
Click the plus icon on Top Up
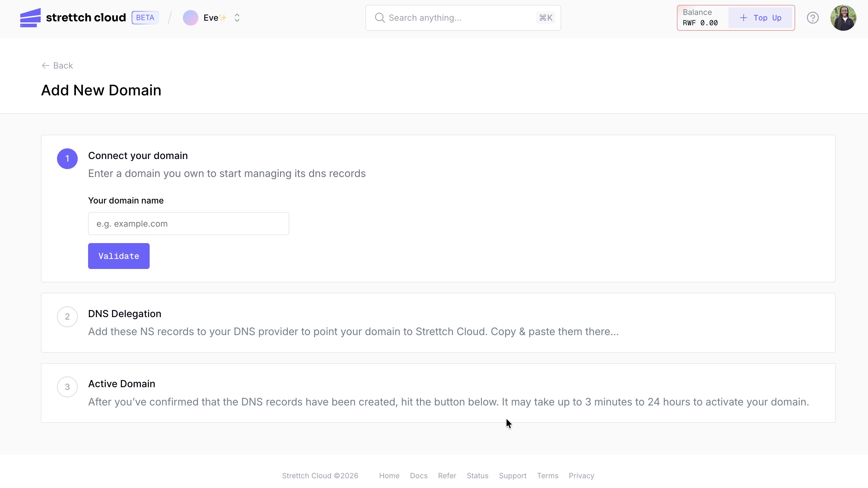pyautogui.click(x=743, y=18)
